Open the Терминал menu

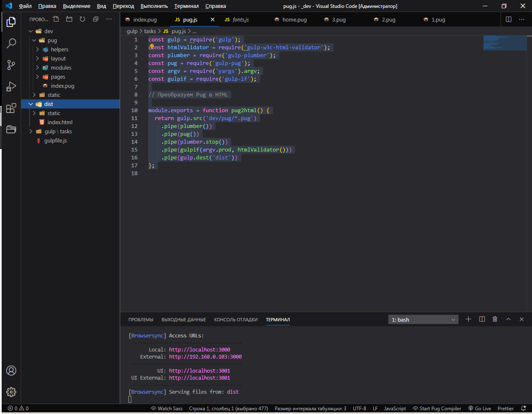186,6
